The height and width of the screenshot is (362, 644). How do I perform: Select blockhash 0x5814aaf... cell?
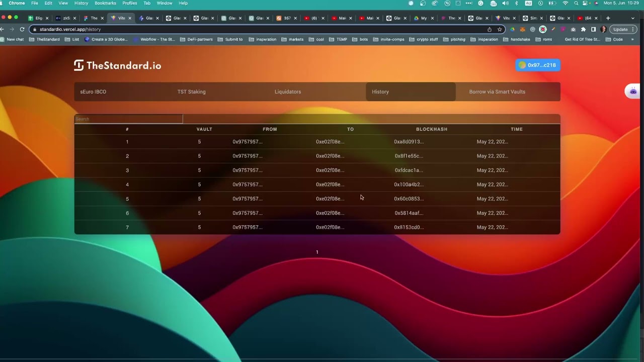pyautogui.click(x=409, y=213)
